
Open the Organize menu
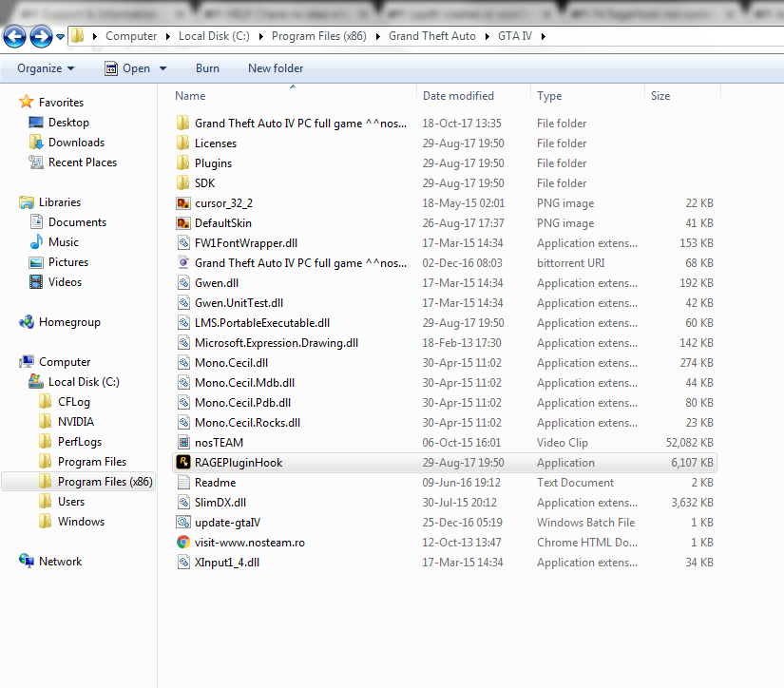(46, 68)
